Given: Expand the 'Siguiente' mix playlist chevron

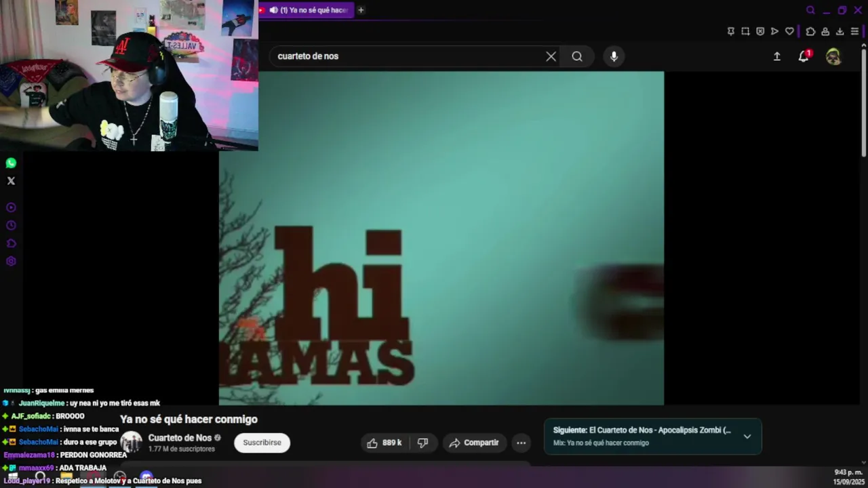Looking at the screenshot, I should [747, 436].
